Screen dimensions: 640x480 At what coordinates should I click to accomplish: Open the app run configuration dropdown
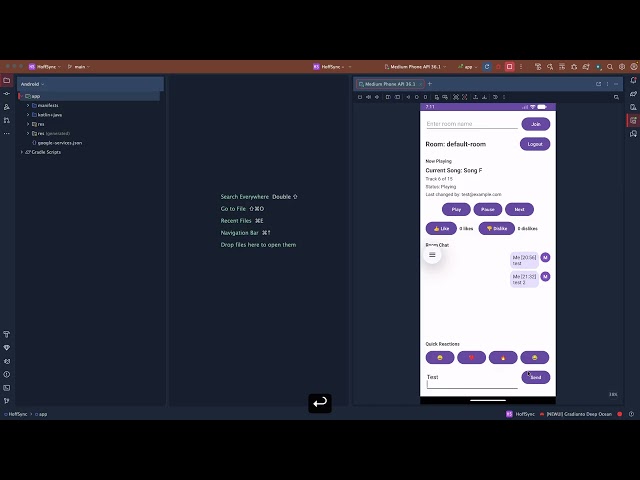[x=468, y=67]
